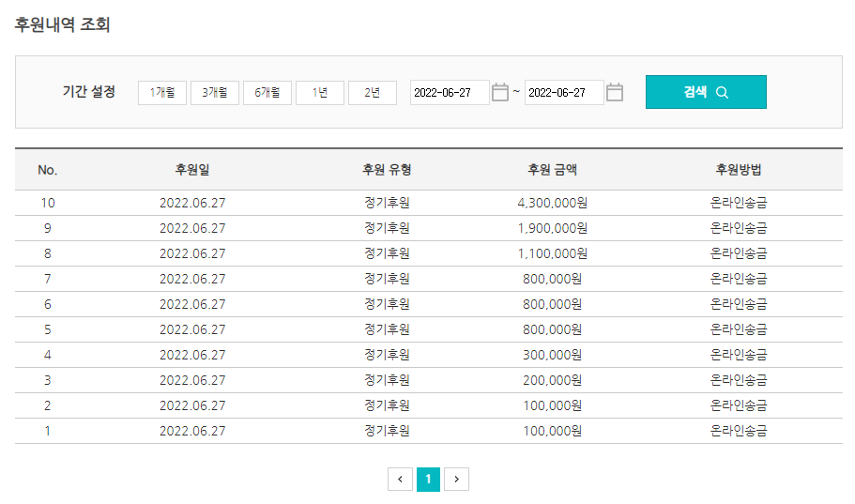855x504 pixels.
Task: Click 800,000원 amount in row 6
Action: click(553, 304)
